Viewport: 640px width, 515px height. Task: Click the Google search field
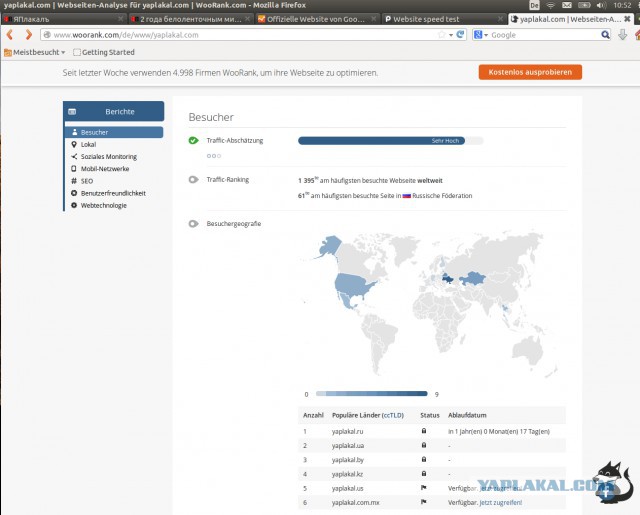tap(544, 35)
